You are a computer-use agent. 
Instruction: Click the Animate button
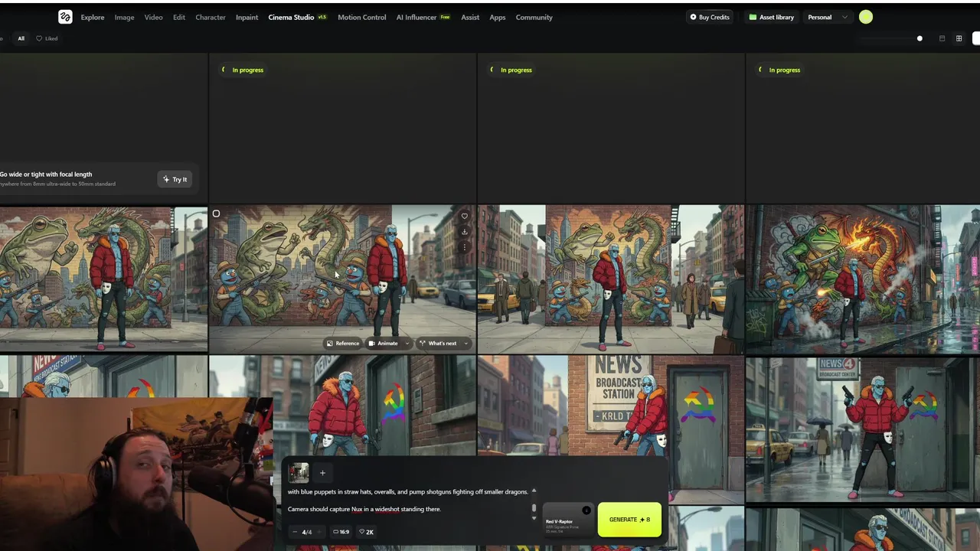point(383,343)
